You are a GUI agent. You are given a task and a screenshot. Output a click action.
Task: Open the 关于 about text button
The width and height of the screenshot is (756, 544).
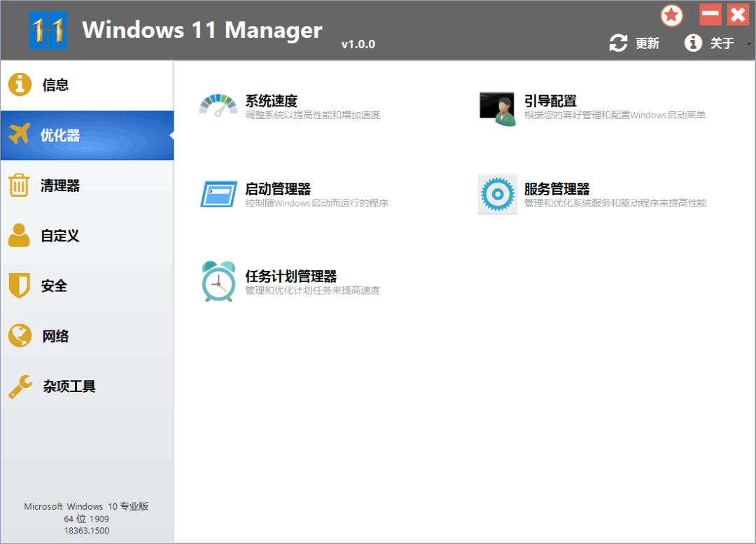click(722, 43)
